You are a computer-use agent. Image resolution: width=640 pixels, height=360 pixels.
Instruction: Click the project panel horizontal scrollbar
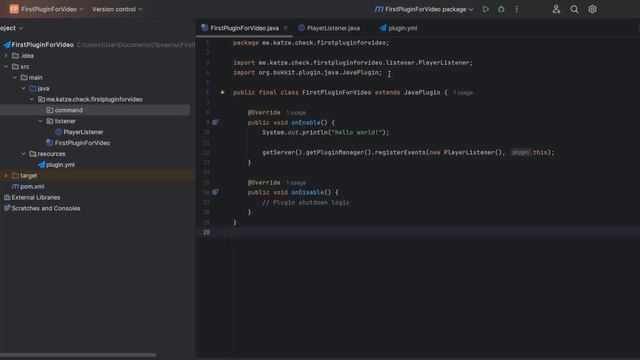click(78, 355)
